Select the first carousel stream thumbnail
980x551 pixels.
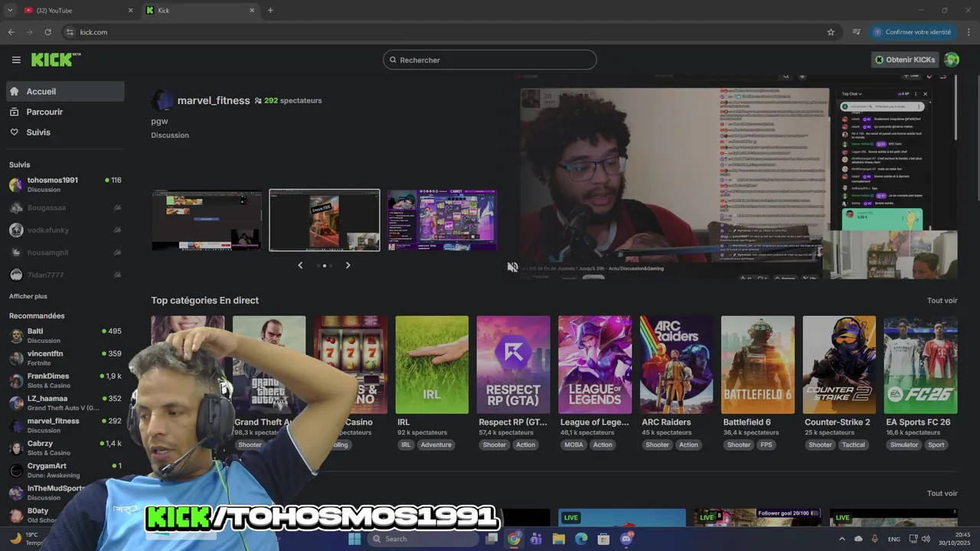pyautogui.click(x=207, y=220)
